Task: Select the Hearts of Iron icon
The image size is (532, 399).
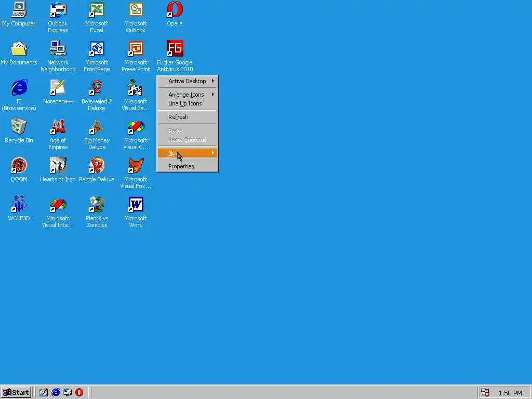Action: 58,170
